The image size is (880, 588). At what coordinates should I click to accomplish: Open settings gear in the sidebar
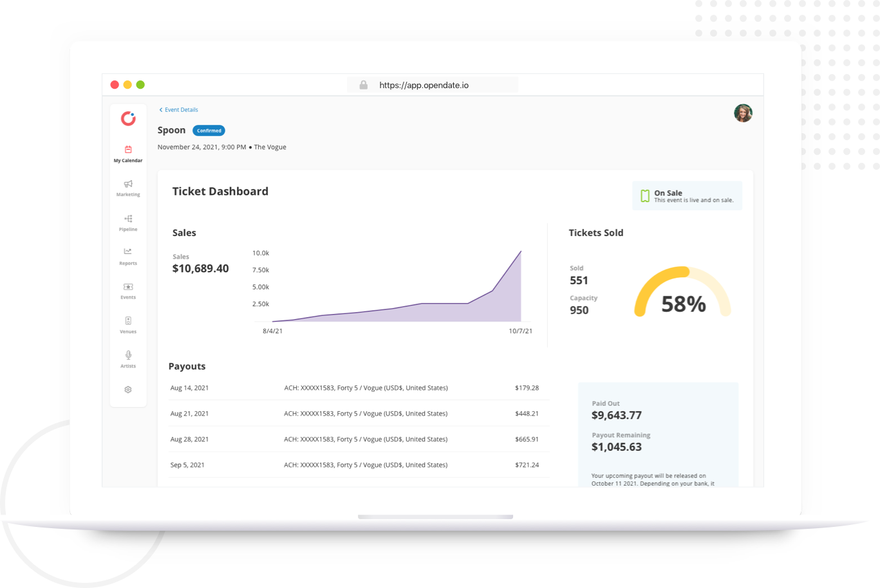pyautogui.click(x=128, y=390)
